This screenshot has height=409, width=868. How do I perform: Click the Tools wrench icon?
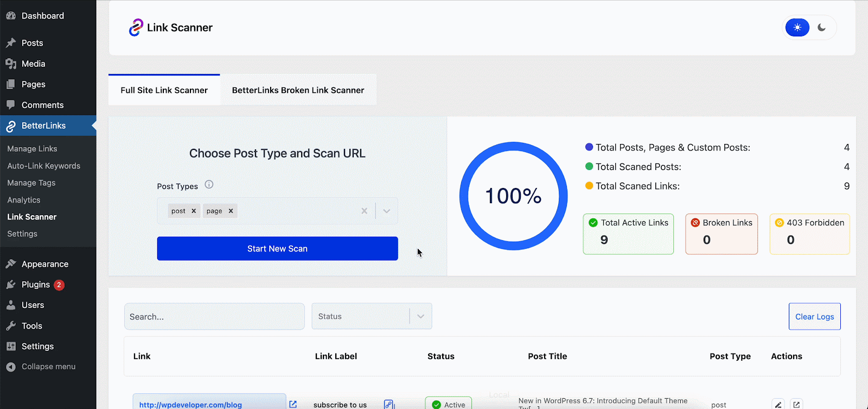(x=11, y=326)
